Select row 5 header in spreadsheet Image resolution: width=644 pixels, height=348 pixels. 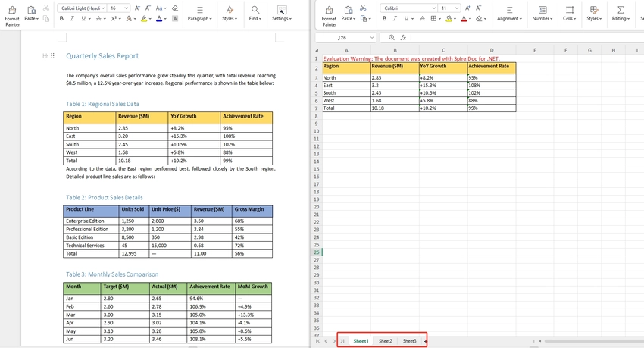[316, 92]
